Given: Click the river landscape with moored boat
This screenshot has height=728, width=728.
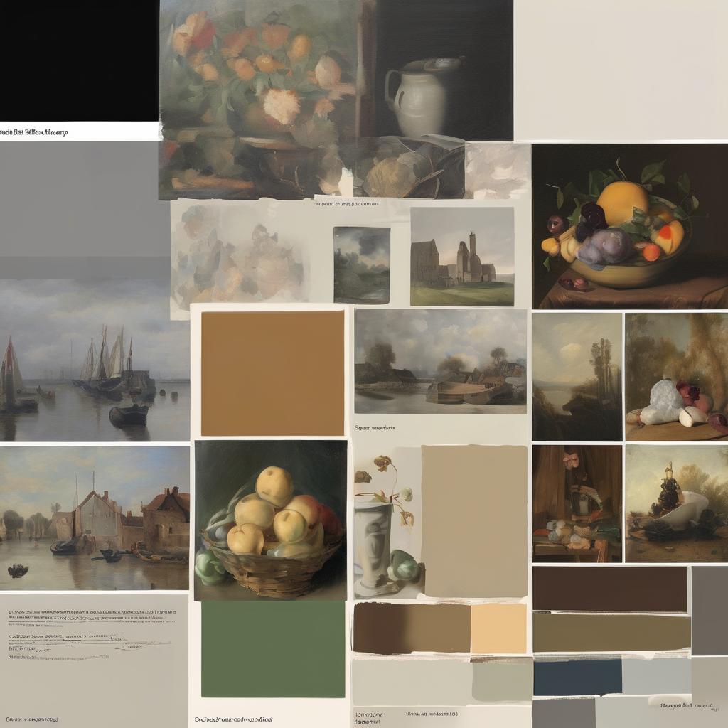Looking at the screenshot, I should coord(440,361).
